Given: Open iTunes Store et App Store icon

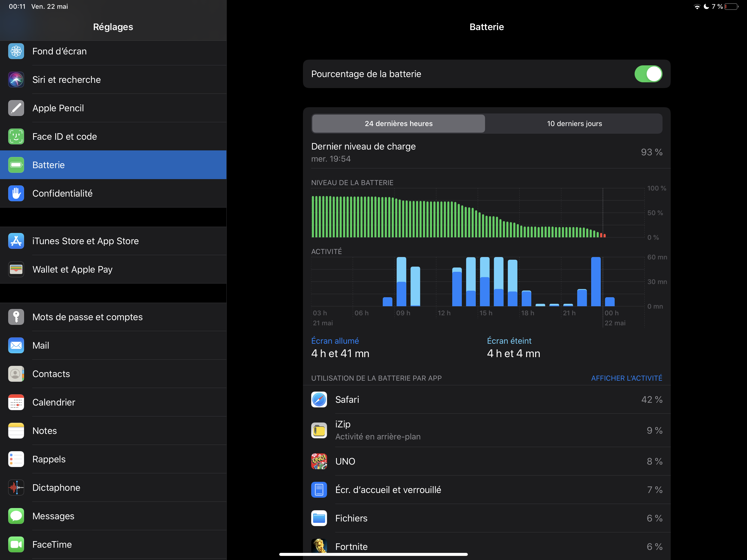Looking at the screenshot, I should [x=16, y=241].
